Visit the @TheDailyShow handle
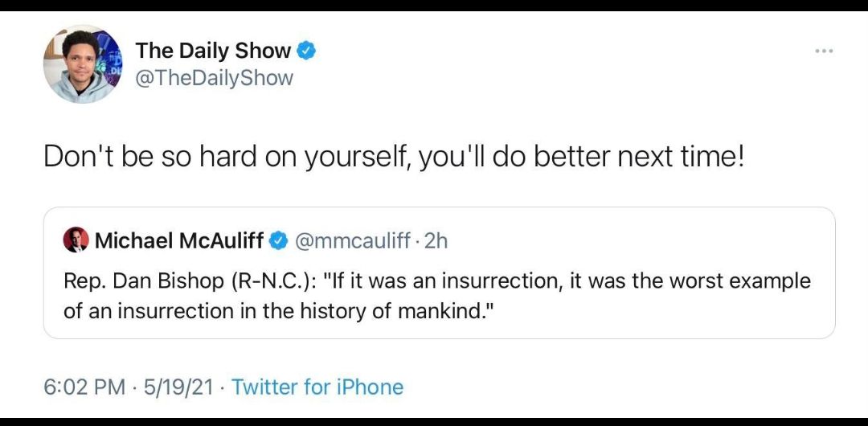 pos(215,78)
